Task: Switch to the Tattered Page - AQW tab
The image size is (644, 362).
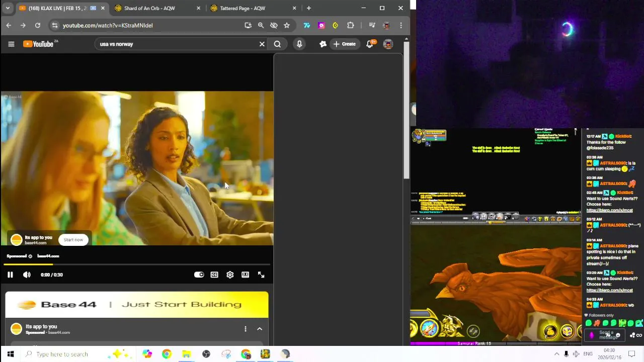Action: point(243,8)
